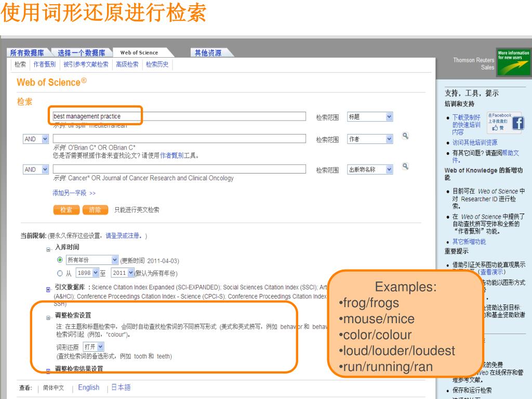Image resolution: width=532 pixels, height=399 pixels.
Task: Open the 作者甄别 sub-tab
Action: click(45, 64)
